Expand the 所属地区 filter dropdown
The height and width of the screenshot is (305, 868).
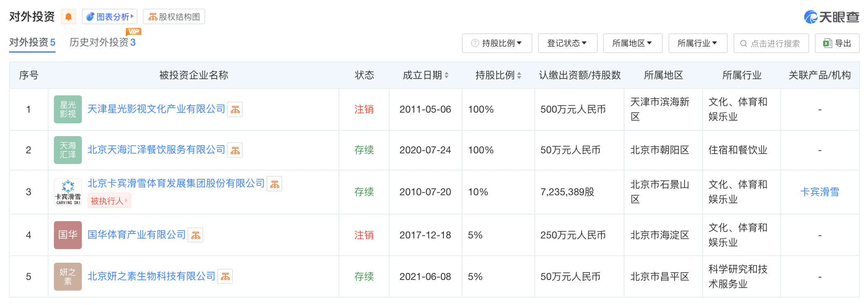click(x=633, y=43)
